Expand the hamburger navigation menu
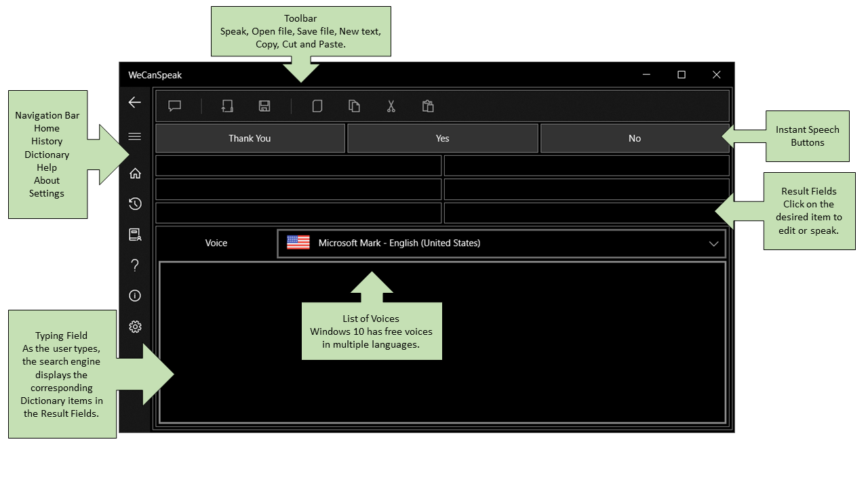The width and height of the screenshot is (868, 488). point(135,137)
